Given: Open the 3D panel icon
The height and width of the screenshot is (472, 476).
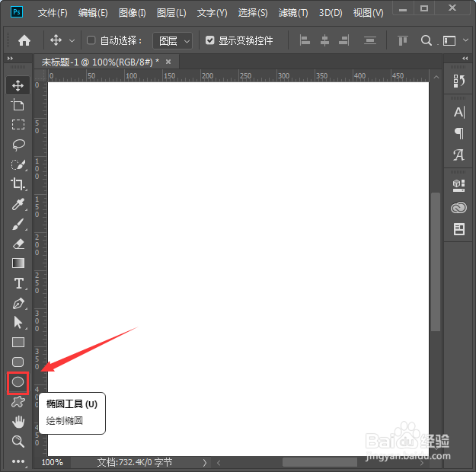Looking at the screenshot, I should click(x=458, y=186).
